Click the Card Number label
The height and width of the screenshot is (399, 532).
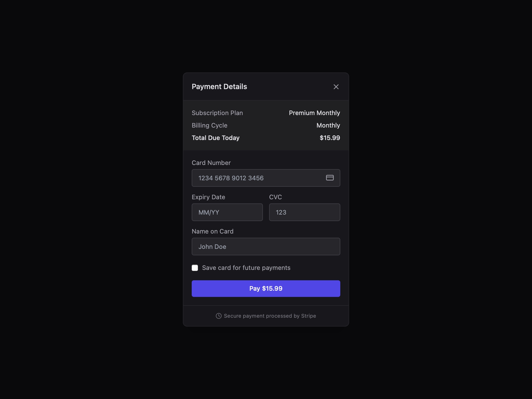point(211,163)
